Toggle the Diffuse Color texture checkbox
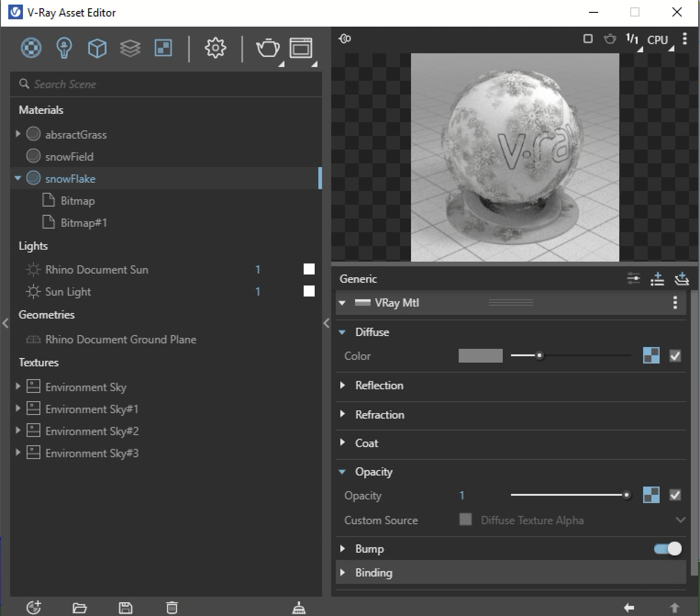Image resolution: width=700 pixels, height=616 pixels. point(675,356)
